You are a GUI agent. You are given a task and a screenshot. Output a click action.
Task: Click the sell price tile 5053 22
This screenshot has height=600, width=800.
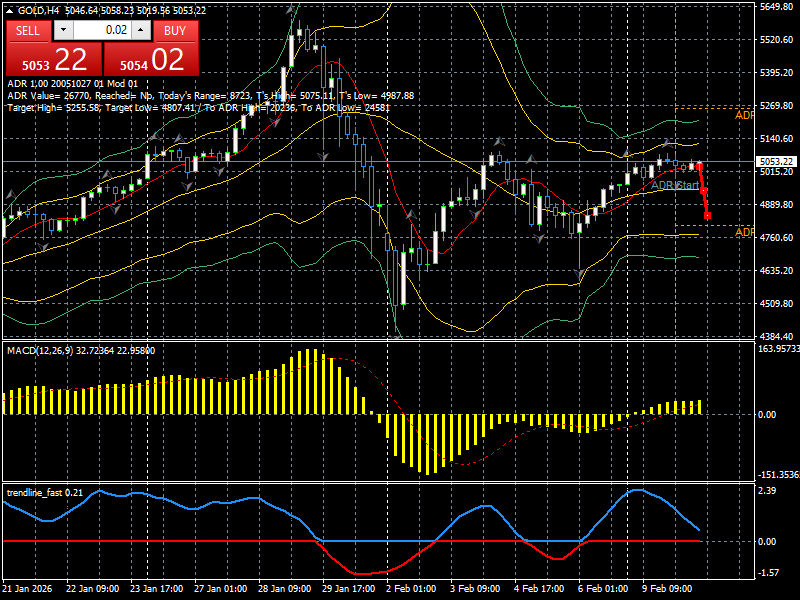point(54,59)
